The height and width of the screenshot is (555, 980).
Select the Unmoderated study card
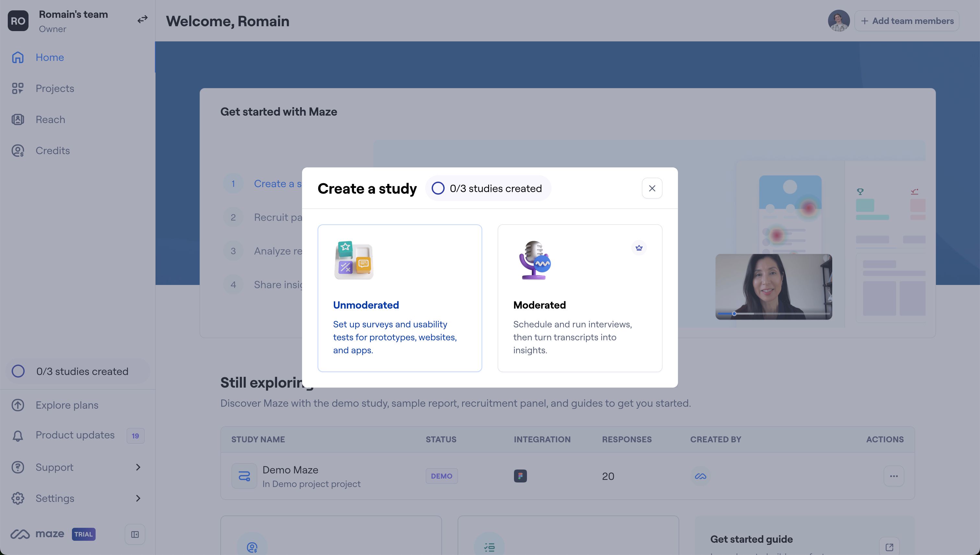pos(400,298)
